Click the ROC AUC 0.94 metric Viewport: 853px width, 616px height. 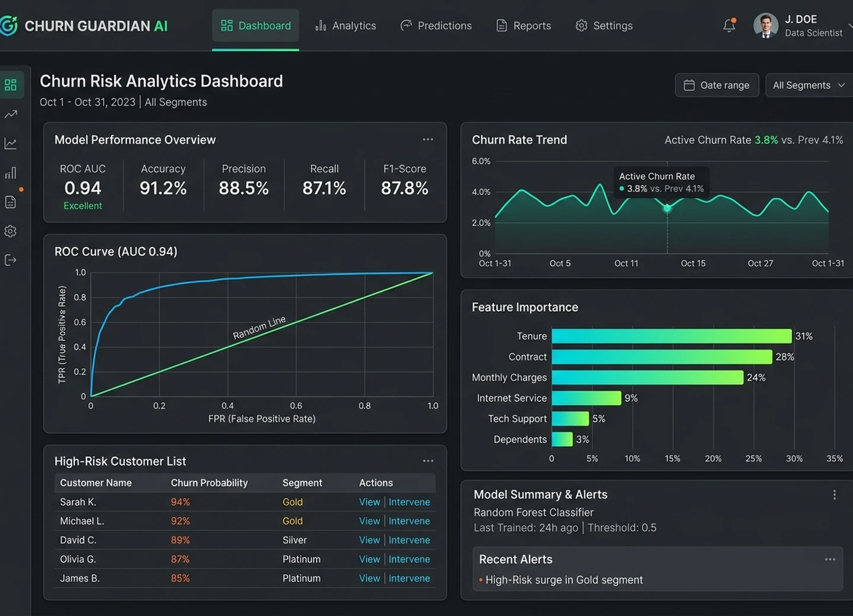83,187
